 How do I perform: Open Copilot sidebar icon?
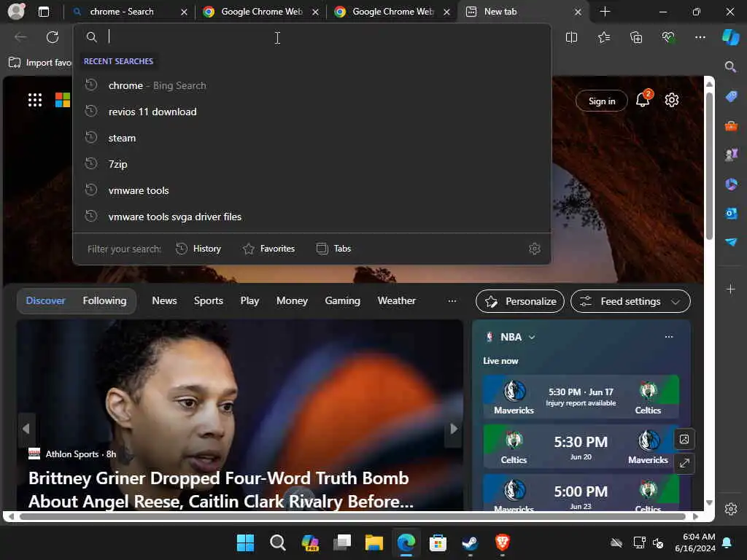(731, 37)
